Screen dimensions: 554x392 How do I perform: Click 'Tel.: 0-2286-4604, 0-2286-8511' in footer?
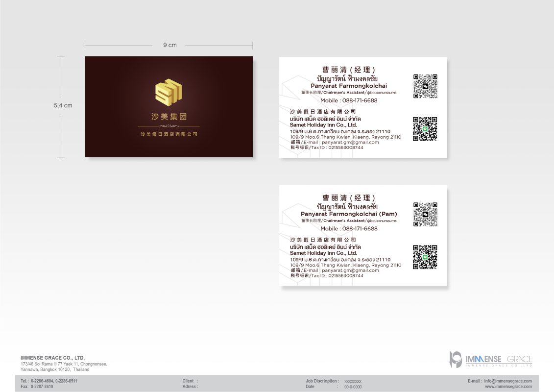(49, 381)
